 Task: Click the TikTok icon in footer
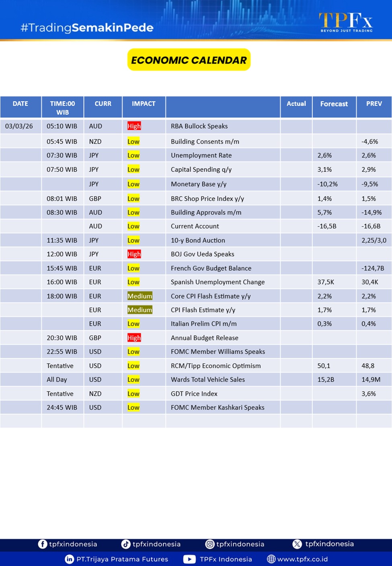click(126, 544)
